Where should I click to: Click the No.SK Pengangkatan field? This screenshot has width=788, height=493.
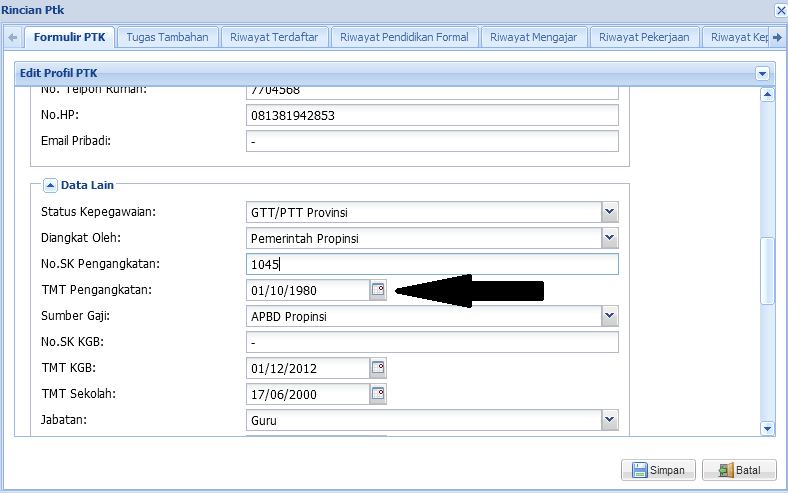(432, 264)
